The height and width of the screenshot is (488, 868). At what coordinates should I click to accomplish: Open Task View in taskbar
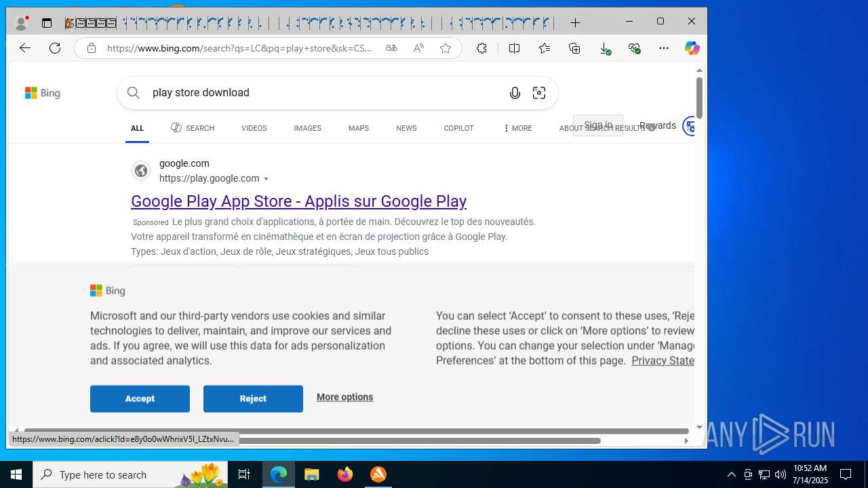coord(244,474)
